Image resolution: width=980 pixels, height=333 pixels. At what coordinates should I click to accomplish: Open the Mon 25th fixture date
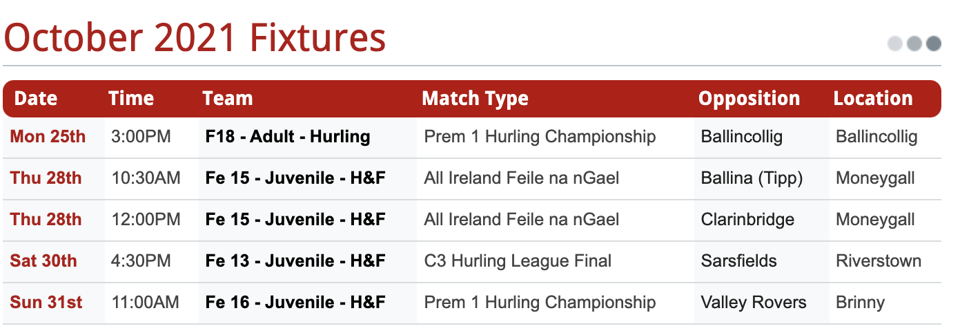click(x=48, y=137)
